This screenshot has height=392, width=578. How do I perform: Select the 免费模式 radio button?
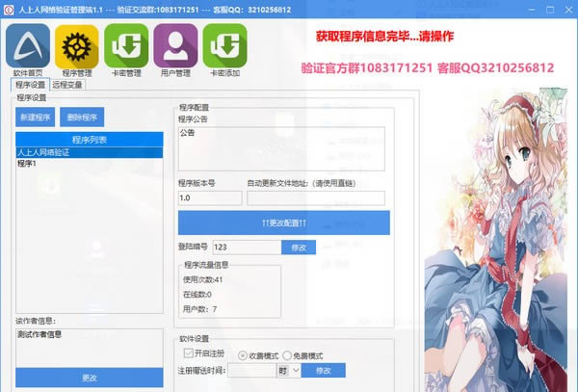click(287, 353)
